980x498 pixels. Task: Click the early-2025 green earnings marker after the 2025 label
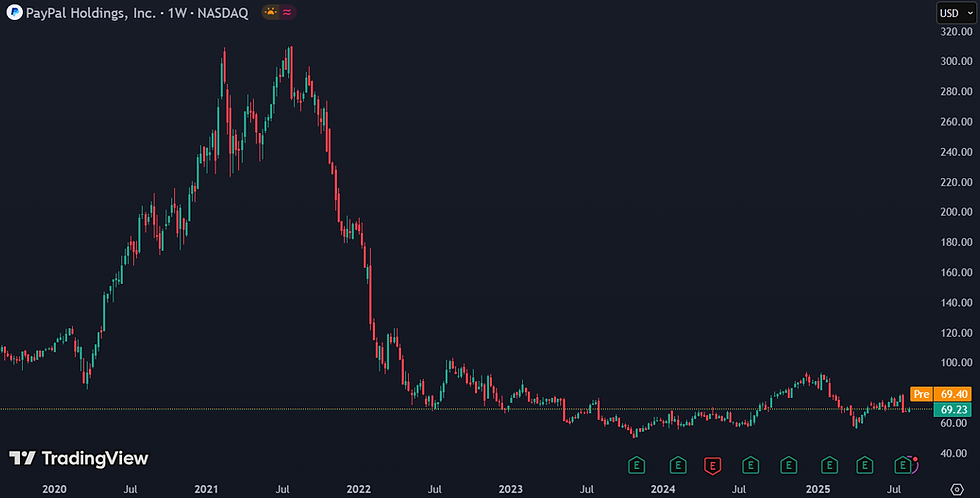829,466
